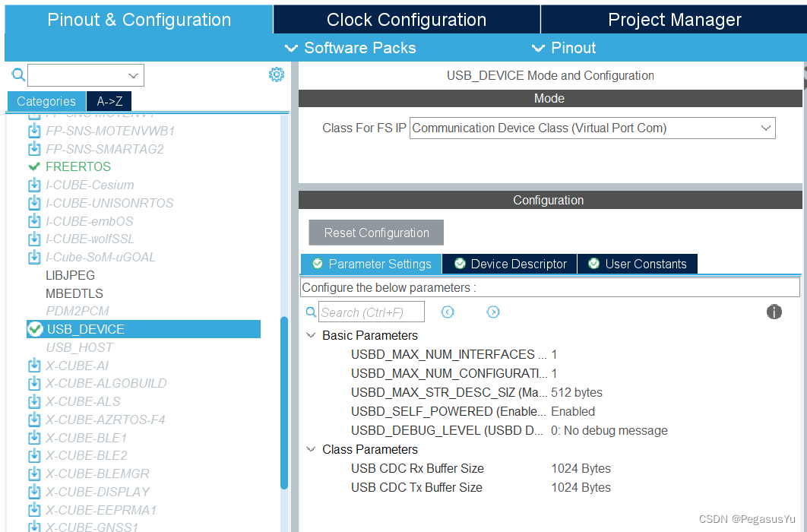Click the information icon in parameter settings
The image size is (807, 532).
(x=774, y=312)
